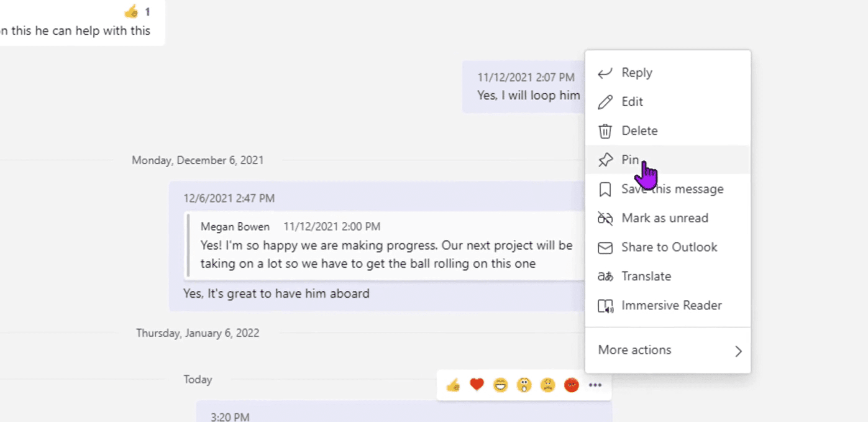Click the glasses icon for Mark as unread
The image size is (868, 422).
tap(605, 218)
